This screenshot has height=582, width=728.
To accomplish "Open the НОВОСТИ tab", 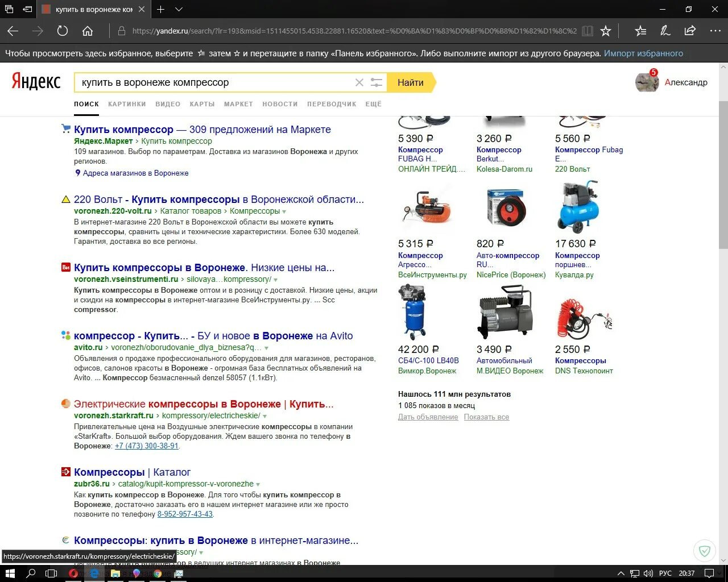I will (x=280, y=104).
